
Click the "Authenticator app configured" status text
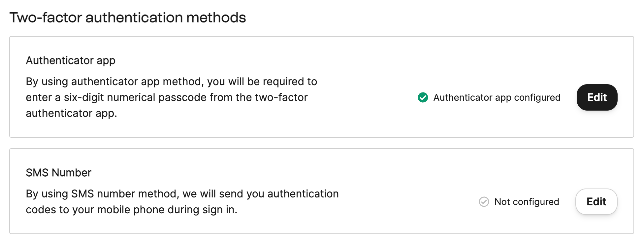point(497,97)
